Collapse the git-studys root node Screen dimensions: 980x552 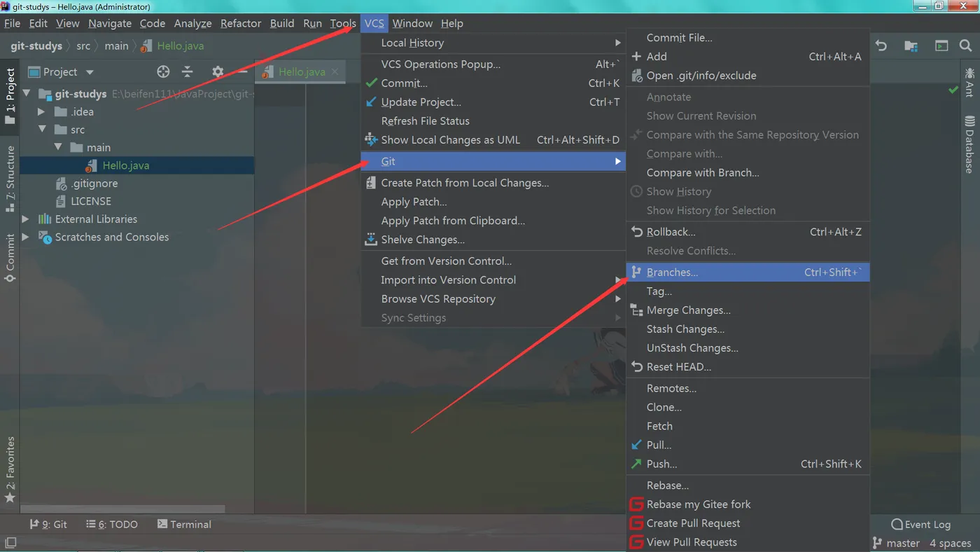click(27, 93)
